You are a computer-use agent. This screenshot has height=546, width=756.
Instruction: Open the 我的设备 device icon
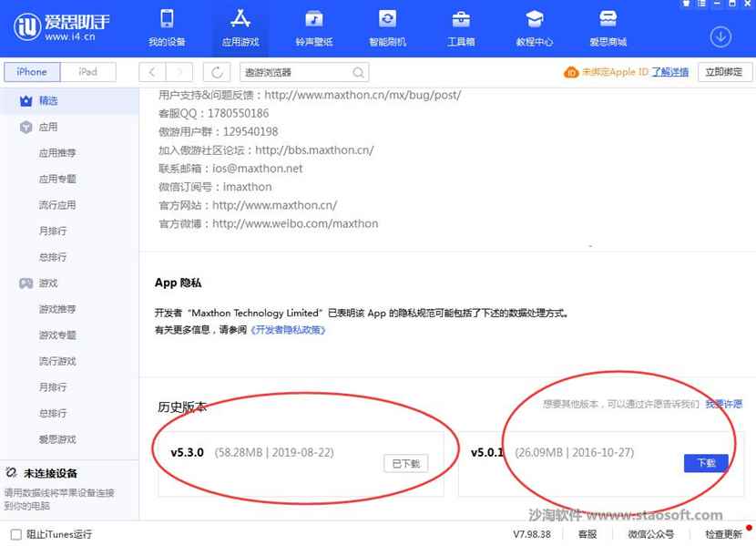click(x=167, y=19)
